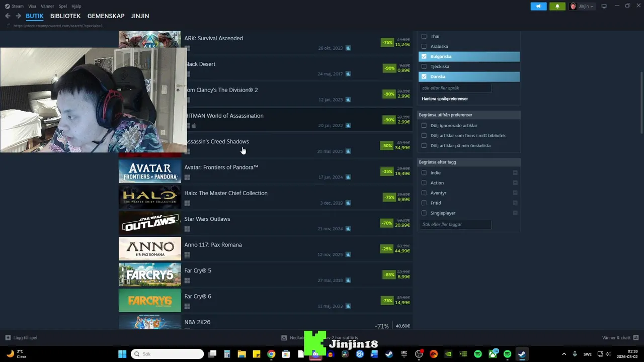
Task: Open Epic Games launcher on taskbar
Action: tap(404, 354)
